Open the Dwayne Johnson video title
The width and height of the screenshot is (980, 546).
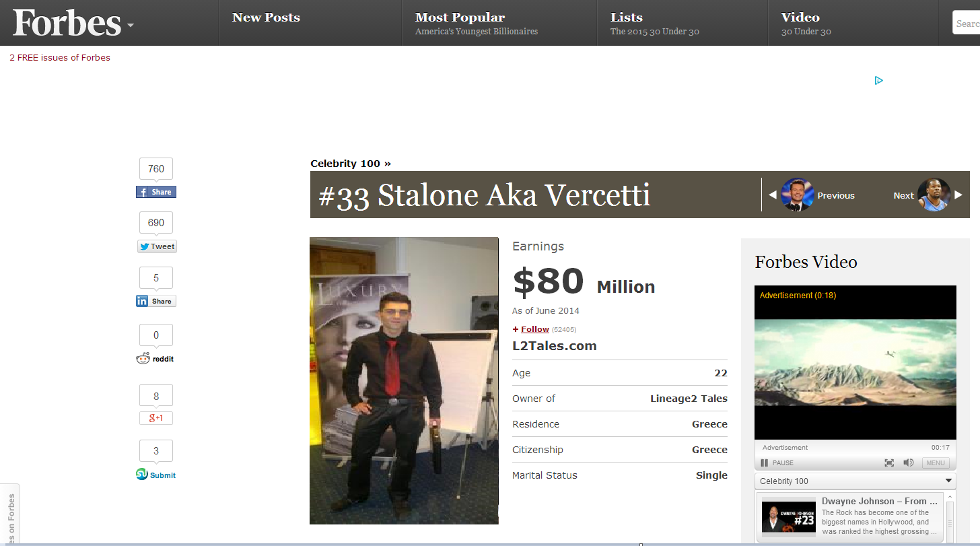(x=879, y=501)
